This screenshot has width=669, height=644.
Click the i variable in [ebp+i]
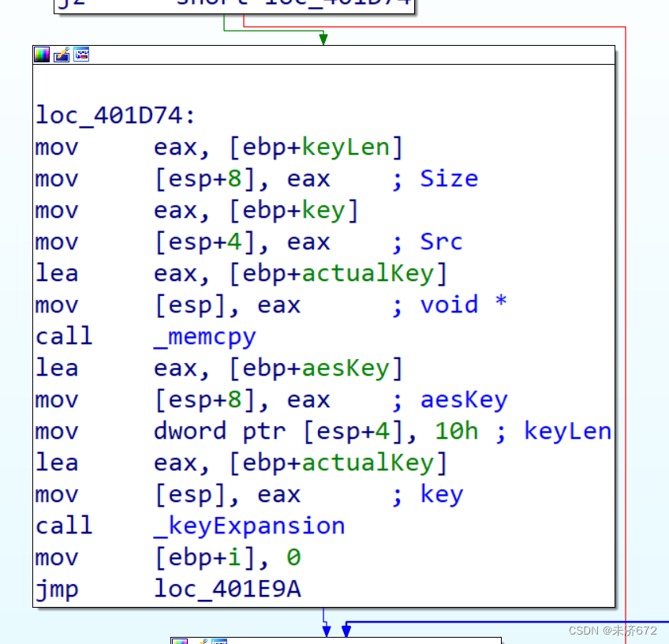(x=234, y=558)
